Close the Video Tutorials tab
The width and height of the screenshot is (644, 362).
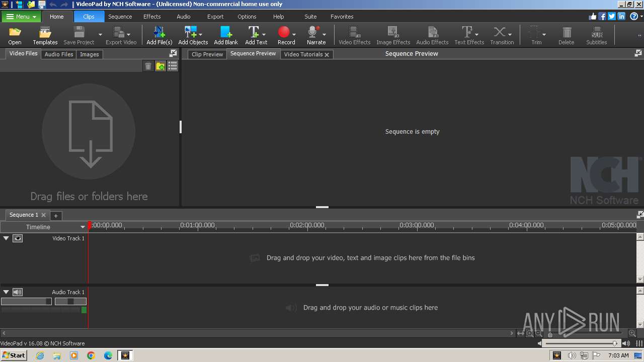327,55
